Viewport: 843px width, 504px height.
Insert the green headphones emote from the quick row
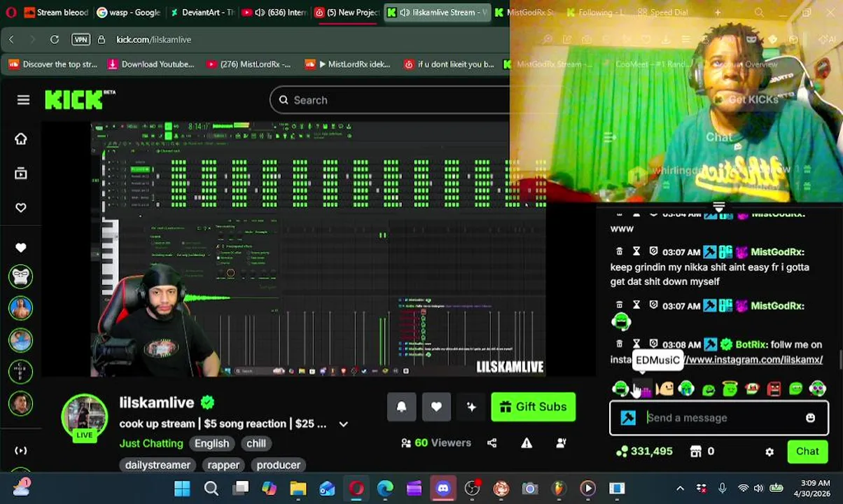click(x=620, y=388)
